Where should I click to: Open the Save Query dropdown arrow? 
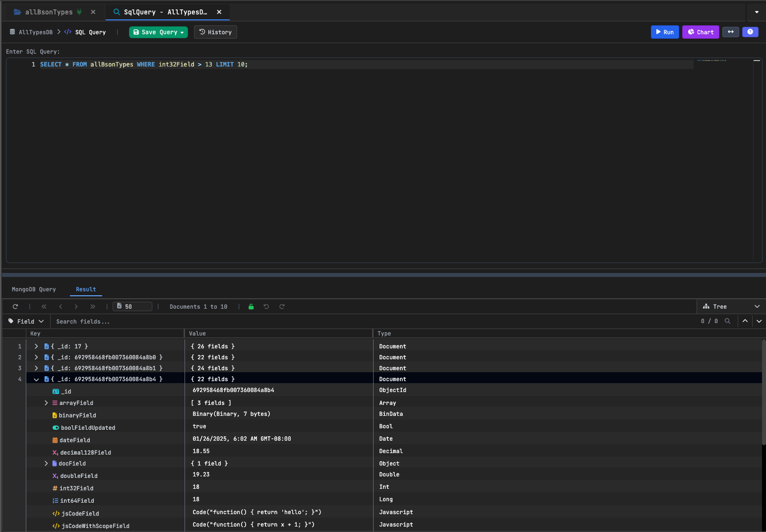[181, 32]
